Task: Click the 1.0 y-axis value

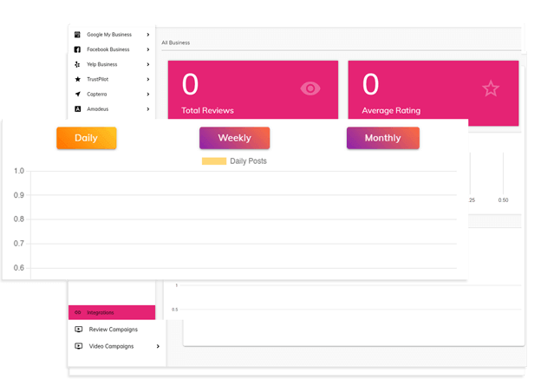Action: (x=19, y=171)
